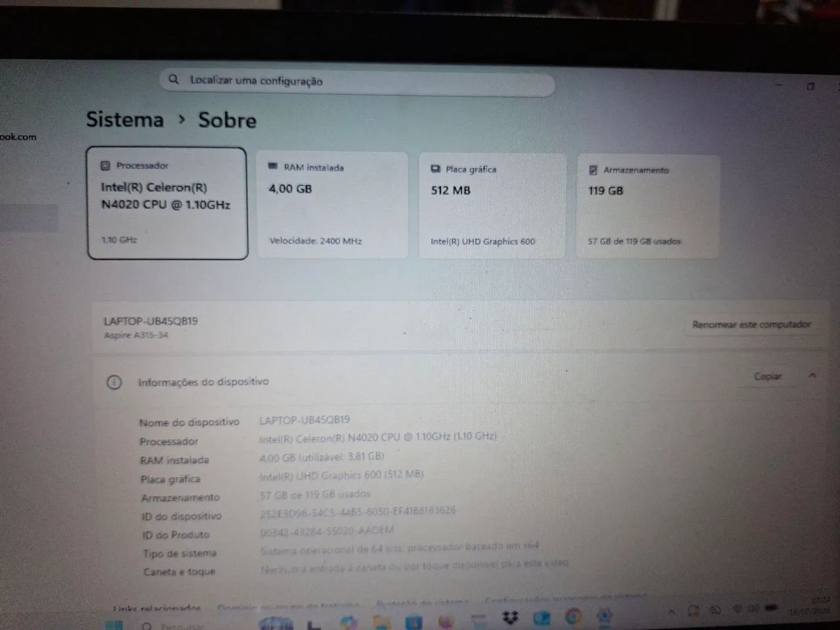Select the '4,00 GB (utilizável: 3,81 GB)' value
Screen dimensions: 840x630
322,456
